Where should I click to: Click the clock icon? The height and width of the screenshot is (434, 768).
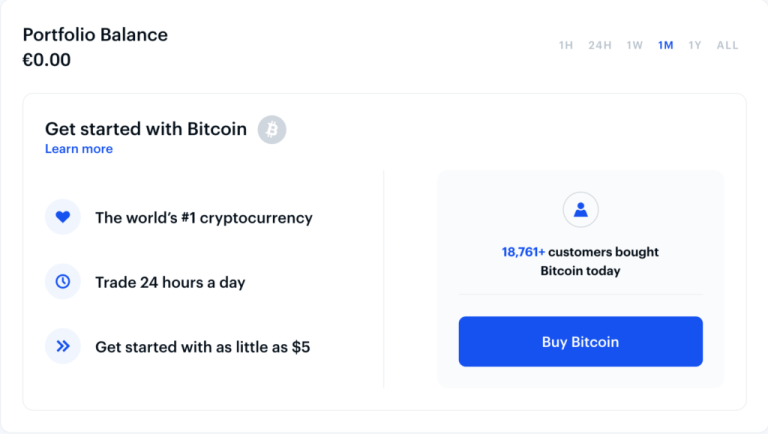click(x=63, y=282)
